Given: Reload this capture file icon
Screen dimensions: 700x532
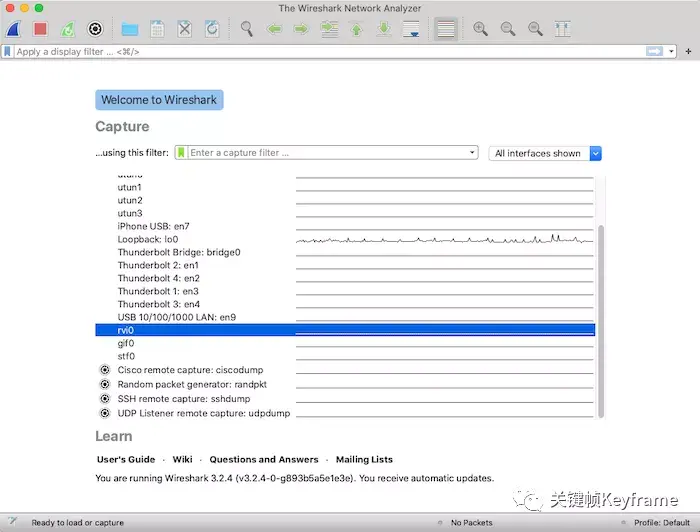Looking at the screenshot, I should [x=212, y=29].
